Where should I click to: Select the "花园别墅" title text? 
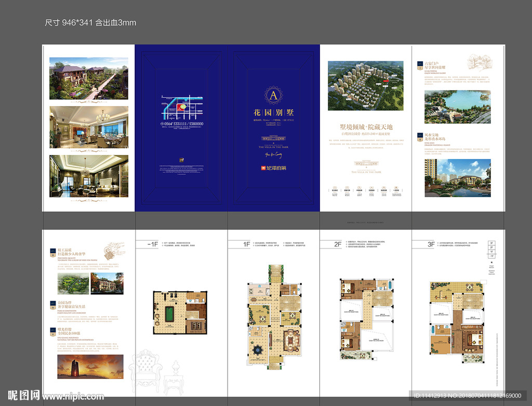tap(273, 112)
